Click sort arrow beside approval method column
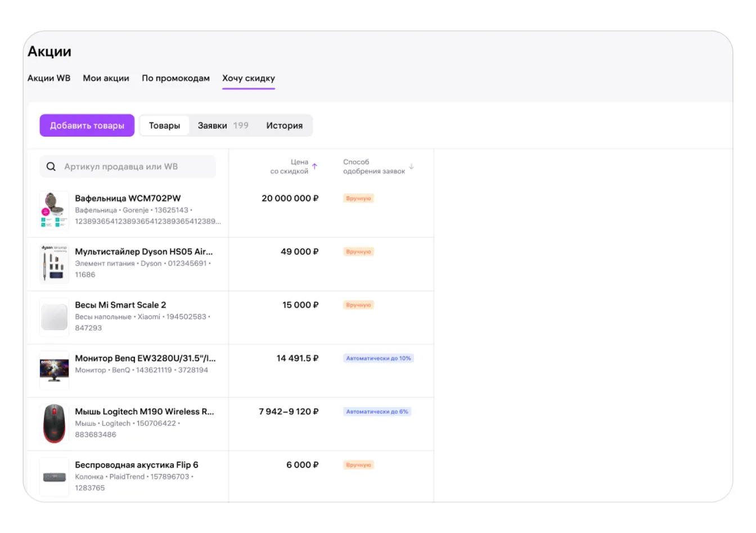 tap(411, 166)
